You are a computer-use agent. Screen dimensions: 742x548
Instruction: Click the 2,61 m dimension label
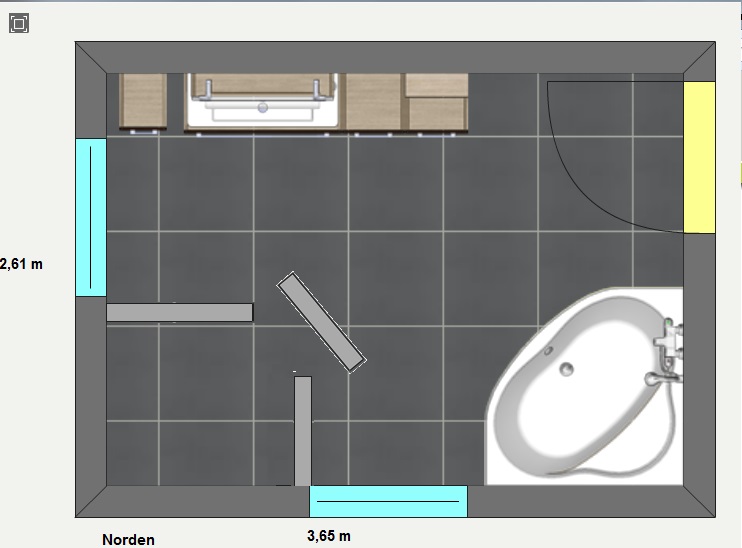pos(22,264)
